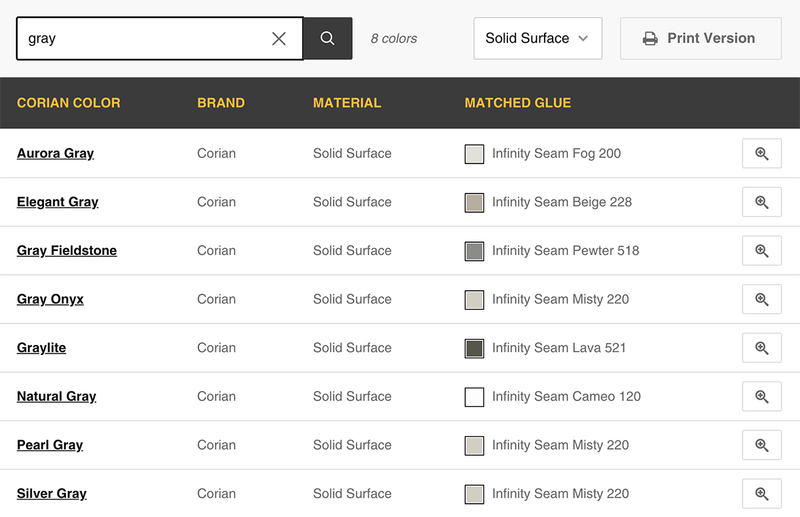Image resolution: width=800 pixels, height=517 pixels.
Task: Follow the Gray Fieldstone link
Action: (67, 250)
